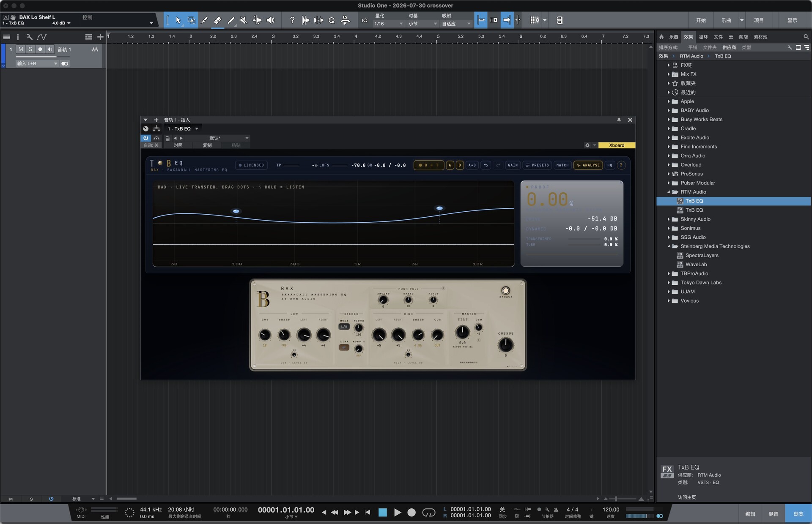
Task: Open the 自适应 snap dropdown
Action: [x=456, y=24]
